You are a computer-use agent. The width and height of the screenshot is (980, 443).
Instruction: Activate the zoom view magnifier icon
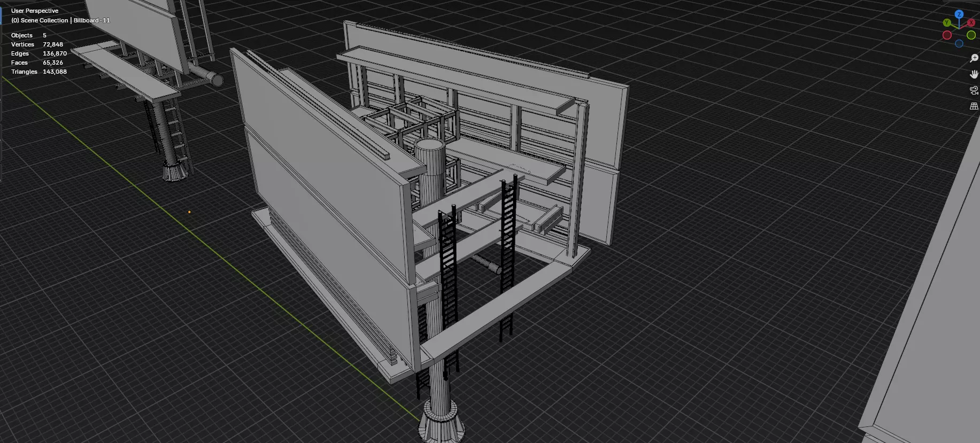point(974,58)
